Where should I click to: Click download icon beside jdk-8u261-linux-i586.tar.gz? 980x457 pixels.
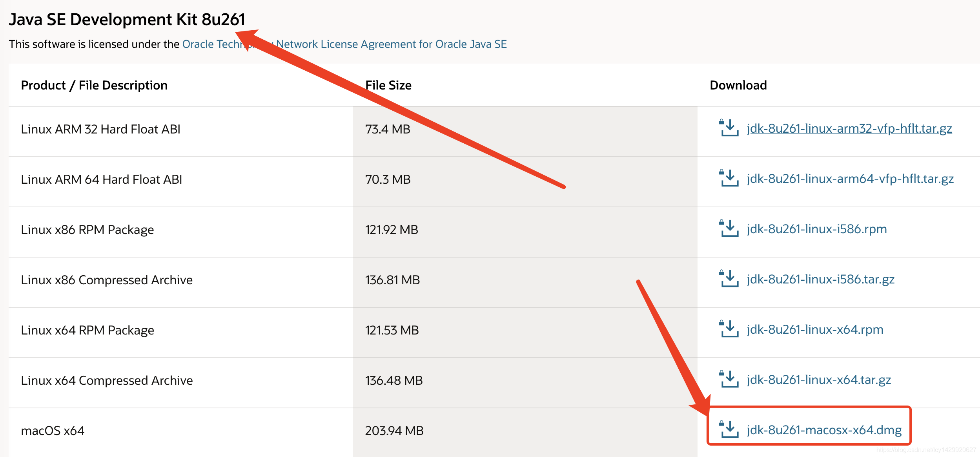coord(729,279)
